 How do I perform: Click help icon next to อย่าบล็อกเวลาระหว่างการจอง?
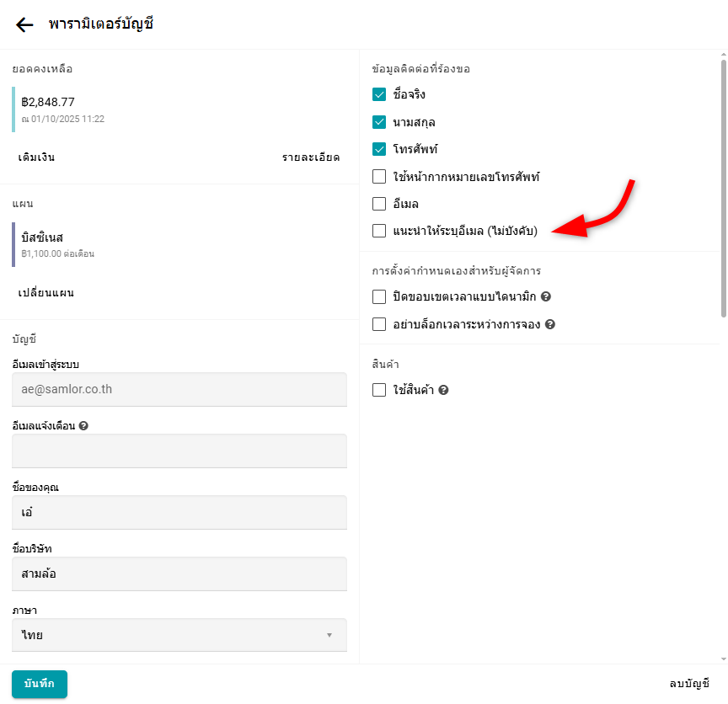(549, 324)
